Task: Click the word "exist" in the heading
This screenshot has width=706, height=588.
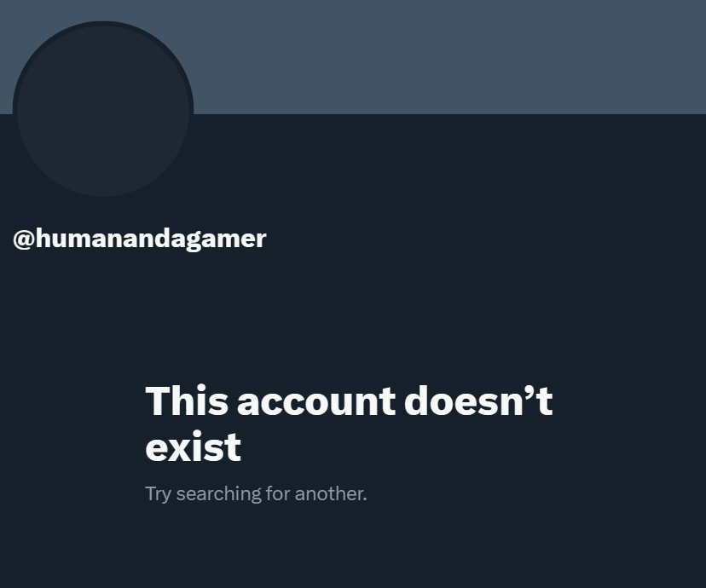Action: click(194, 447)
